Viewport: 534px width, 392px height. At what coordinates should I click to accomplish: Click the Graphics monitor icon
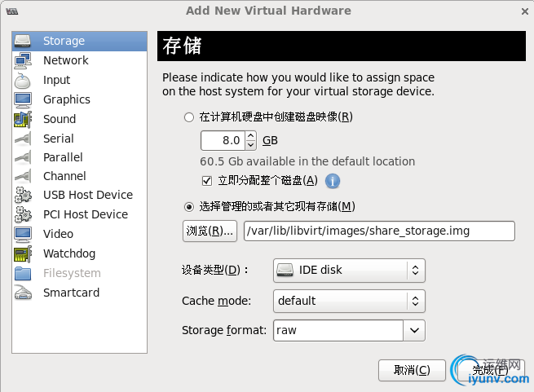(23, 99)
